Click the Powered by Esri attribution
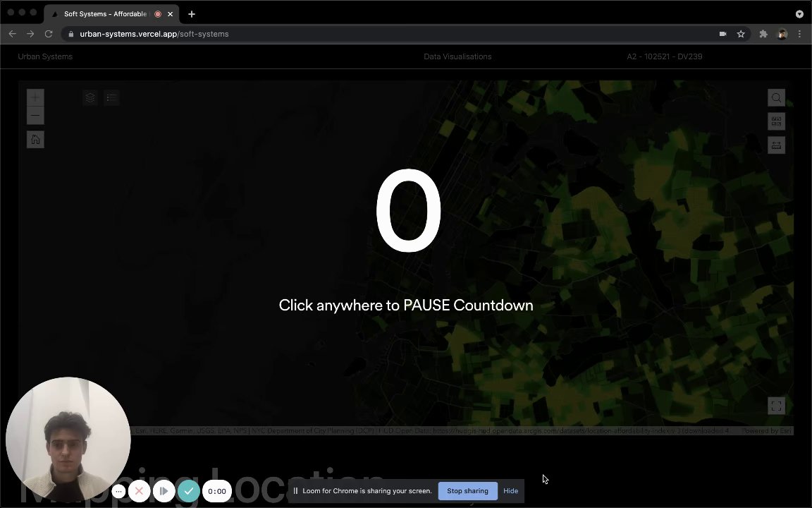 [x=766, y=431]
